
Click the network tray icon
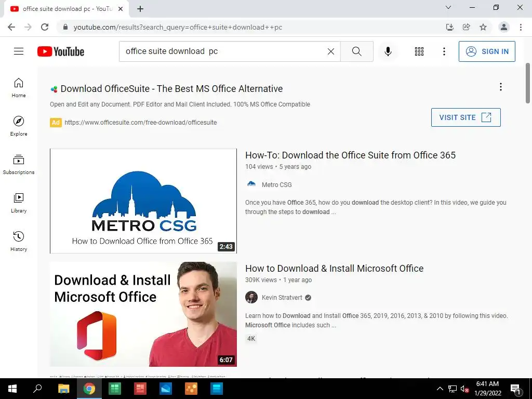click(x=453, y=389)
